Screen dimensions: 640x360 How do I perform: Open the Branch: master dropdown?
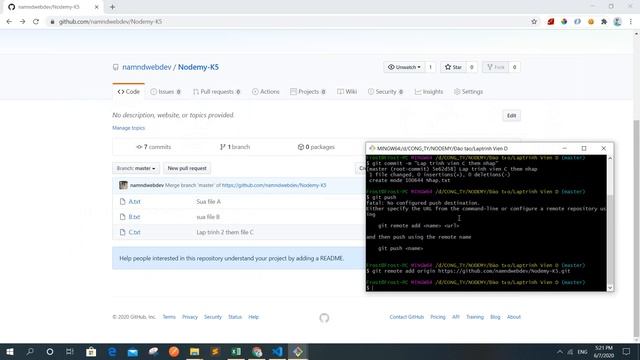point(136,168)
